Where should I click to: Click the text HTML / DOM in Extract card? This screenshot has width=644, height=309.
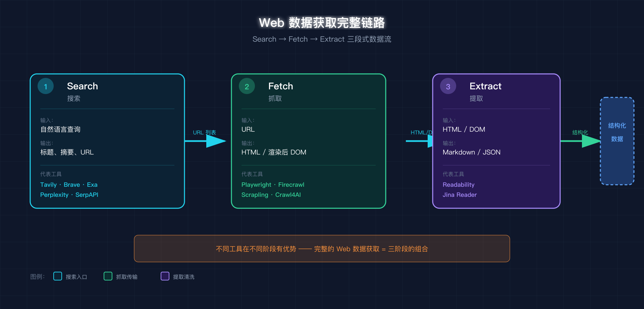pos(464,129)
